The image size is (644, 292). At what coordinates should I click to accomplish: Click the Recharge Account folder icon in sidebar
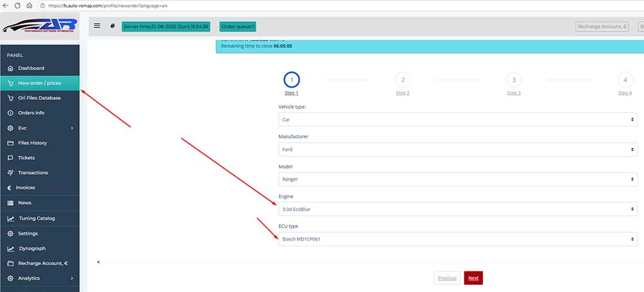(x=11, y=264)
